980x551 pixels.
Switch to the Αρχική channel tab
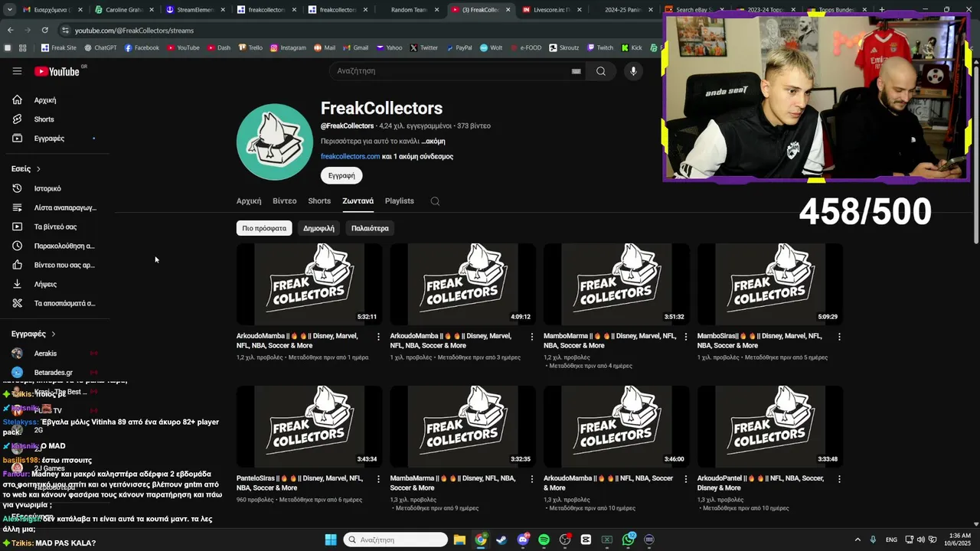click(249, 201)
